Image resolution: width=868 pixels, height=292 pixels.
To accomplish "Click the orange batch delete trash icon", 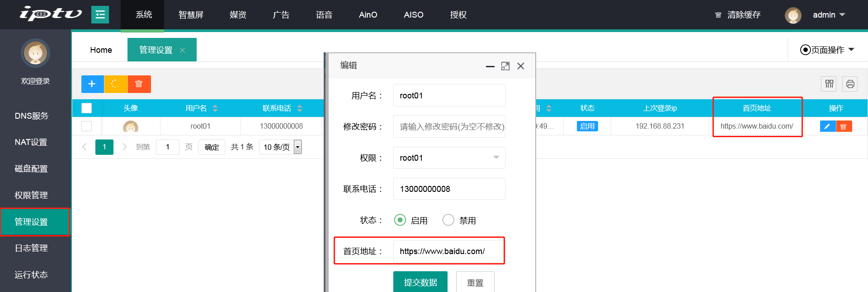I will 139,84.
